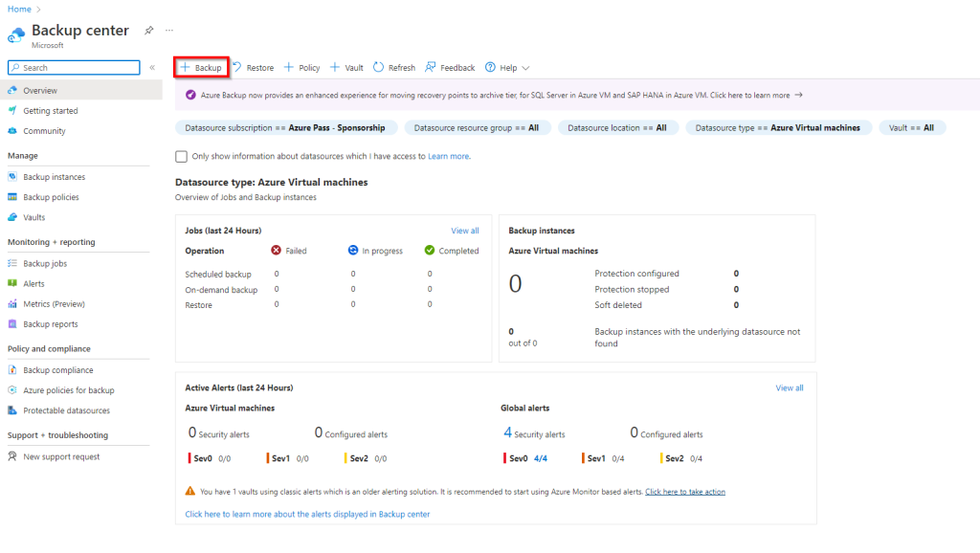Viewport: 980px width, 553px height.
Task: Click the Restore toolbar label
Action: coord(260,68)
